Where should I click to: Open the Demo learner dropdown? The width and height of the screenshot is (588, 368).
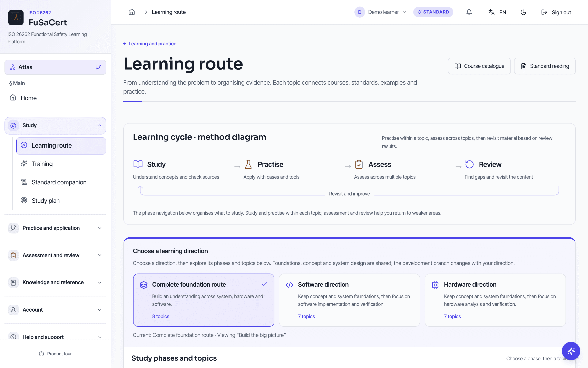coord(381,12)
